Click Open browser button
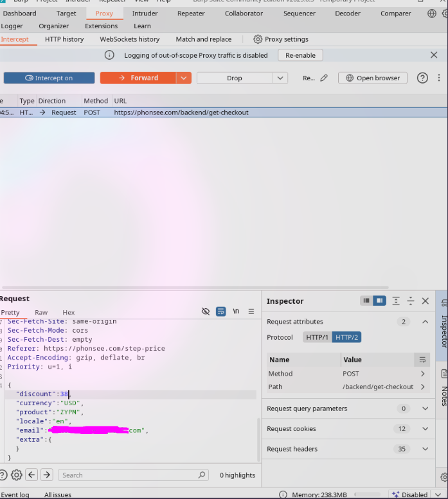448x499 pixels. click(x=373, y=78)
